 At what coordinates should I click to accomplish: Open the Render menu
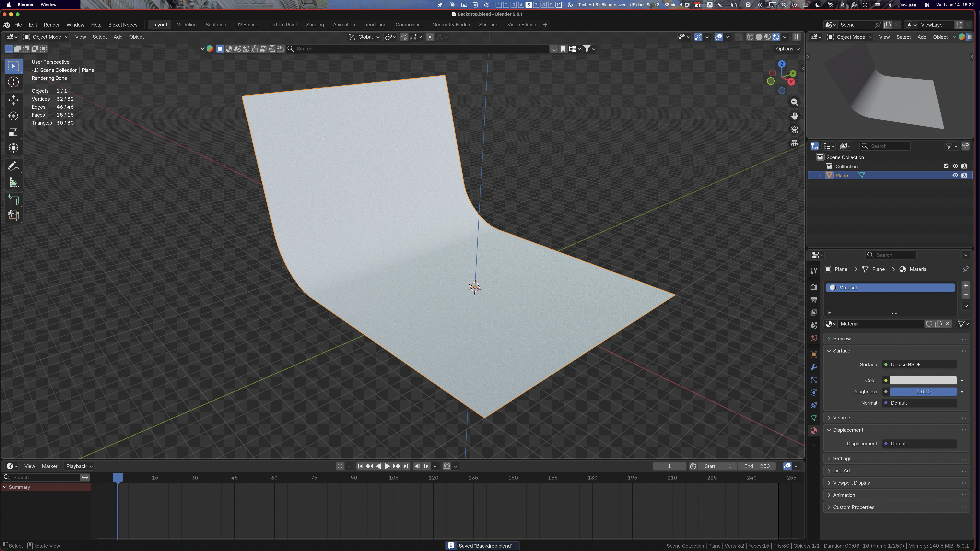click(x=52, y=25)
